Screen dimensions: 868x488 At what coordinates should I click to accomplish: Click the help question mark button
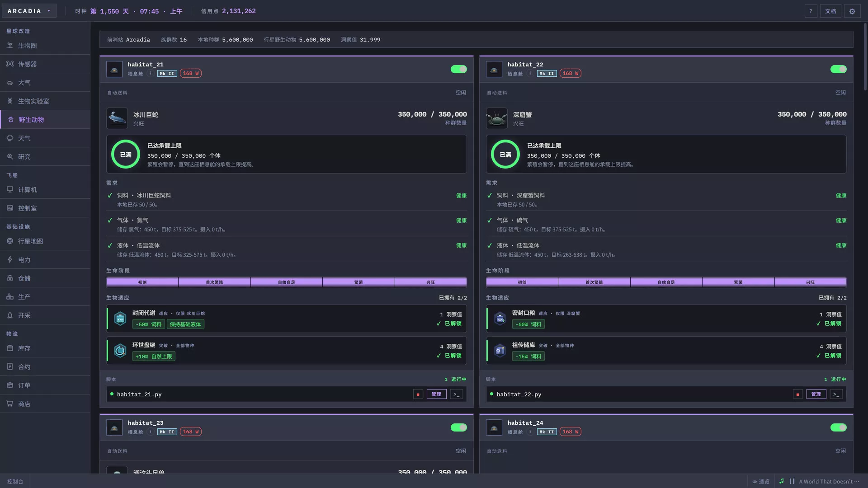(811, 11)
